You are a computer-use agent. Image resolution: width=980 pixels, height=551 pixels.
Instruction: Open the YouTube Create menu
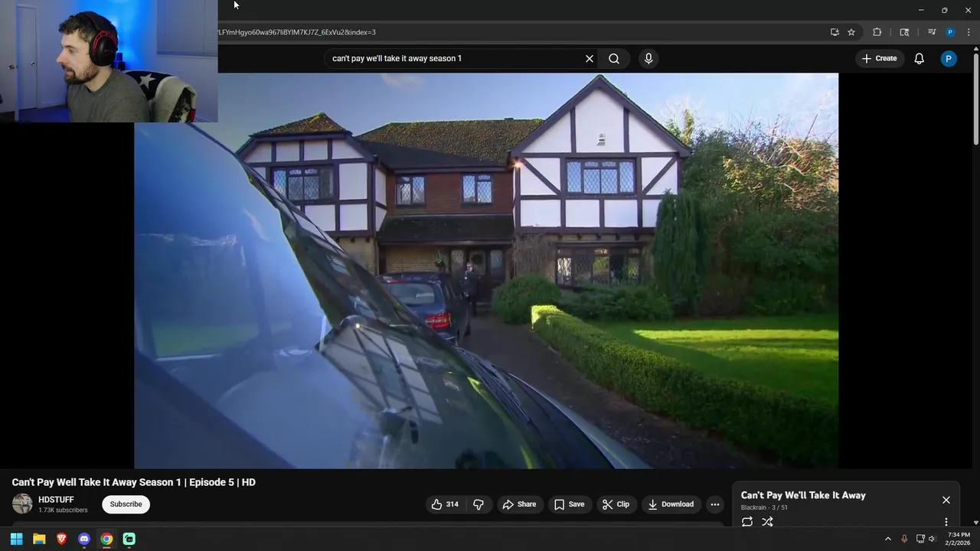coord(879,58)
